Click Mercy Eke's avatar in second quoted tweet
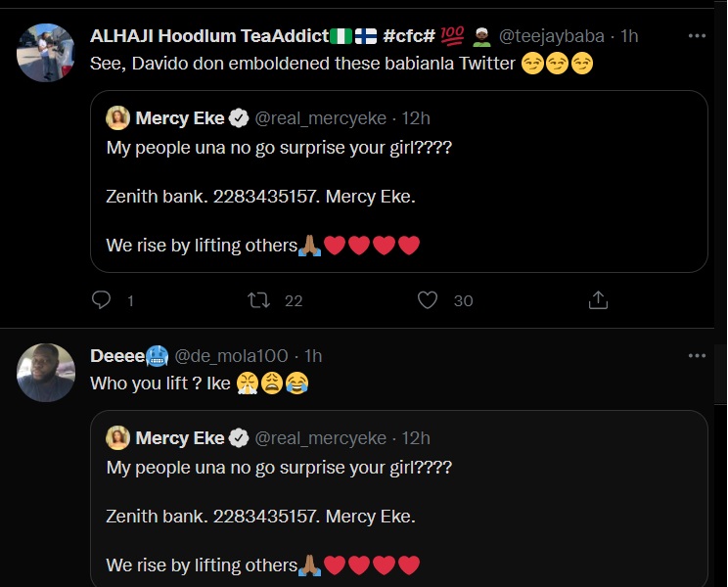Image resolution: width=728 pixels, height=587 pixels. click(117, 437)
